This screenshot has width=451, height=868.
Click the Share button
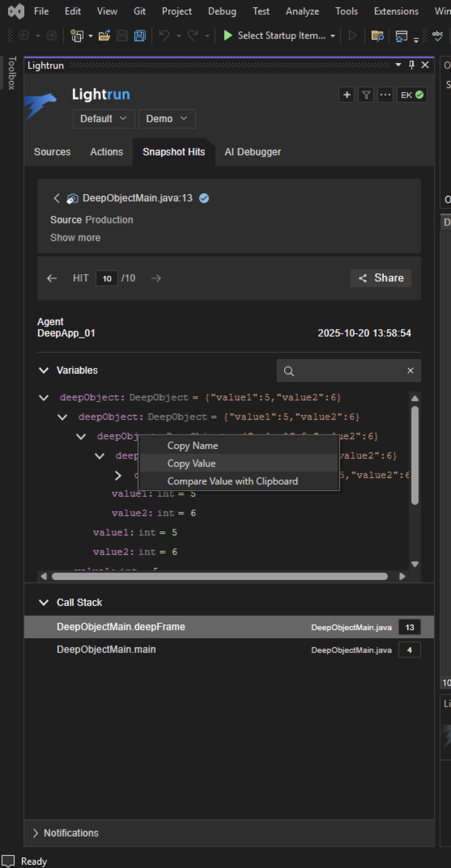click(381, 278)
